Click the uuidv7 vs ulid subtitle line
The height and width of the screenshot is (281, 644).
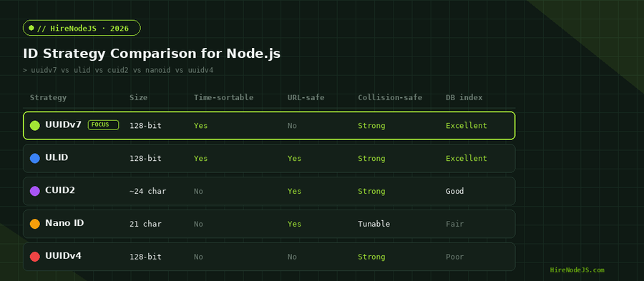point(118,70)
